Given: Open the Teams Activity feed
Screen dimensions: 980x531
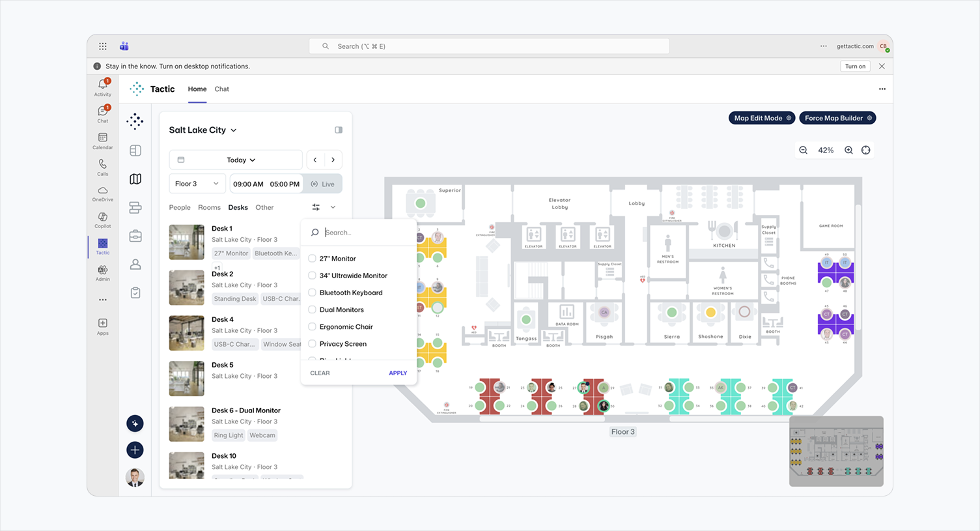Looking at the screenshot, I should tap(103, 87).
